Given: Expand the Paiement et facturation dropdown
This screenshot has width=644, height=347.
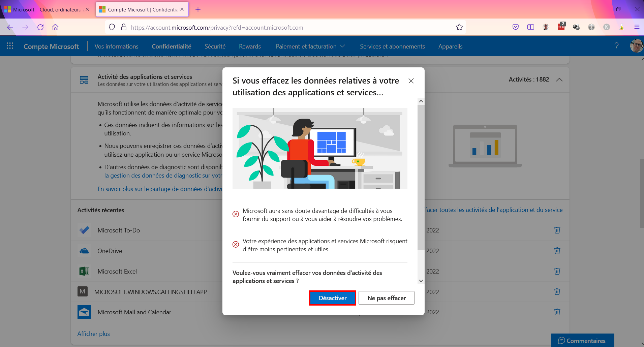Looking at the screenshot, I should (x=310, y=46).
